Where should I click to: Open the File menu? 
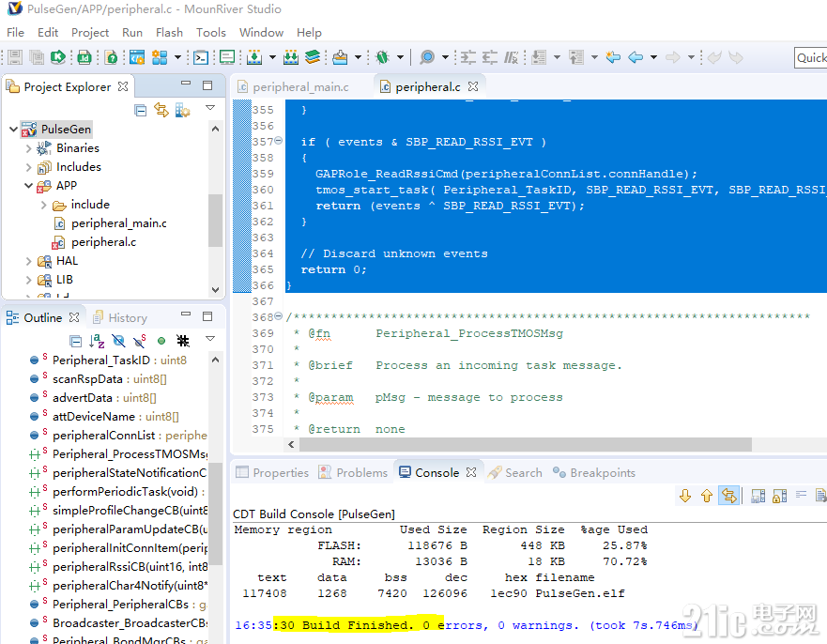pos(15,33)
